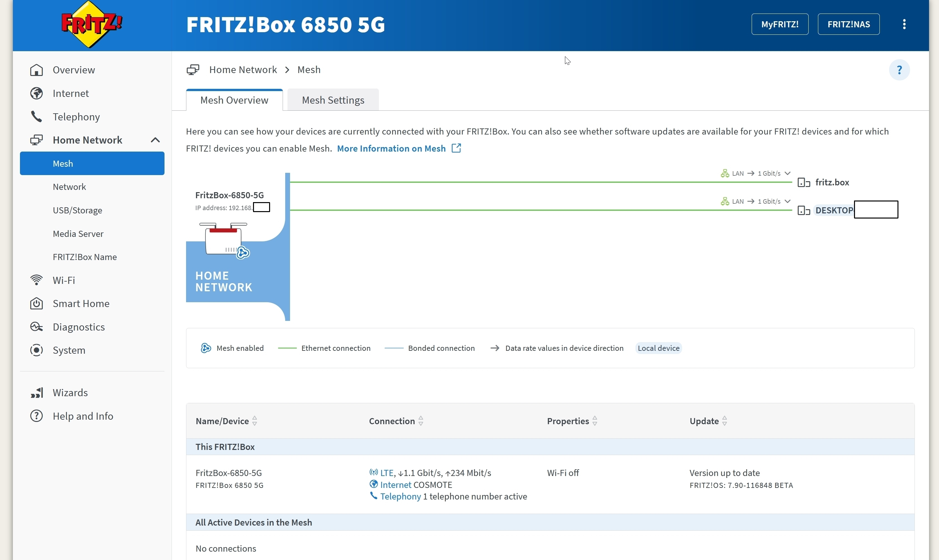Click the Internet globe icon in Connection column
This screenshot has height=560, width=939.
pyautogui.click(x=374, y=484)
